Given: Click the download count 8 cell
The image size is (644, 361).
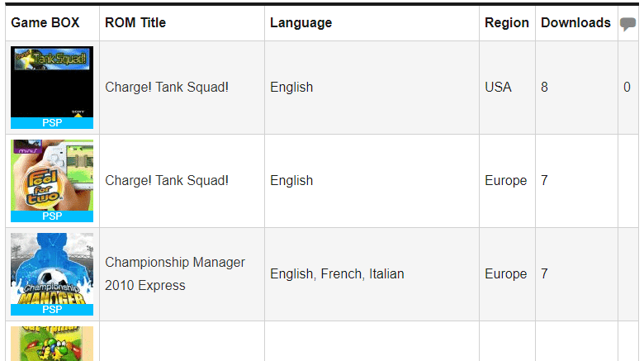Looking at the screenshot, I should pyautogui.click(x=545, y=87).
